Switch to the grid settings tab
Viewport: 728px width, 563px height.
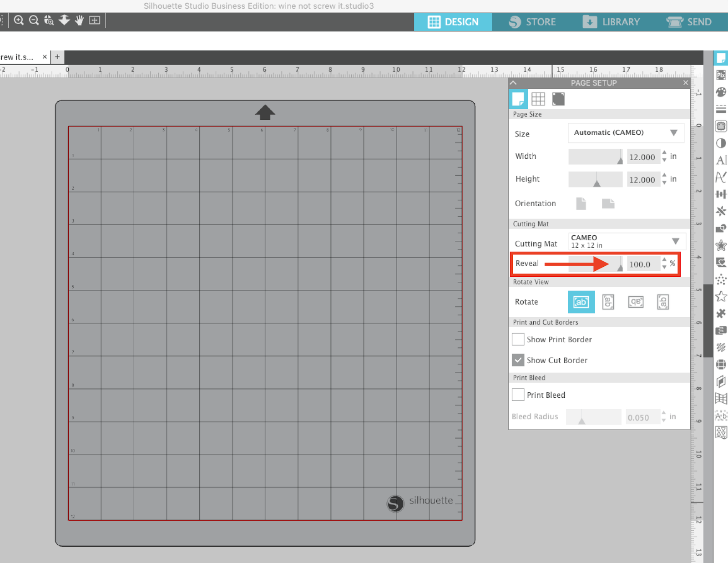(538, 99)
